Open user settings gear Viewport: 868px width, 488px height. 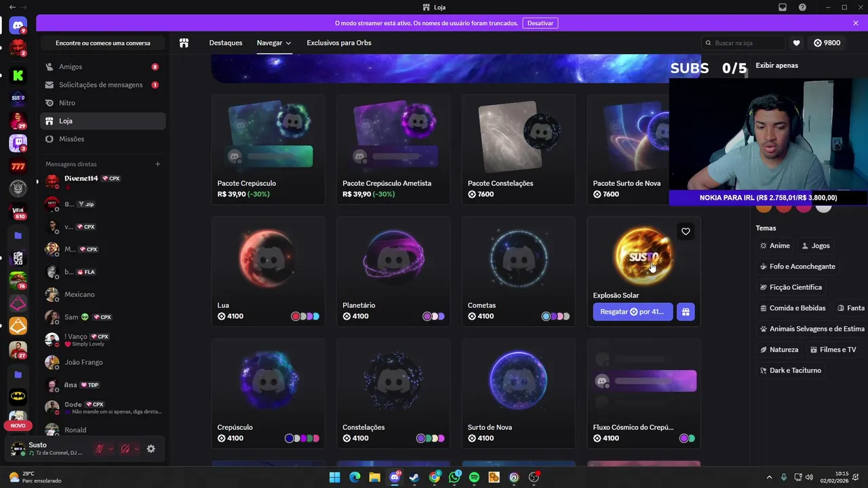point(151,449)
